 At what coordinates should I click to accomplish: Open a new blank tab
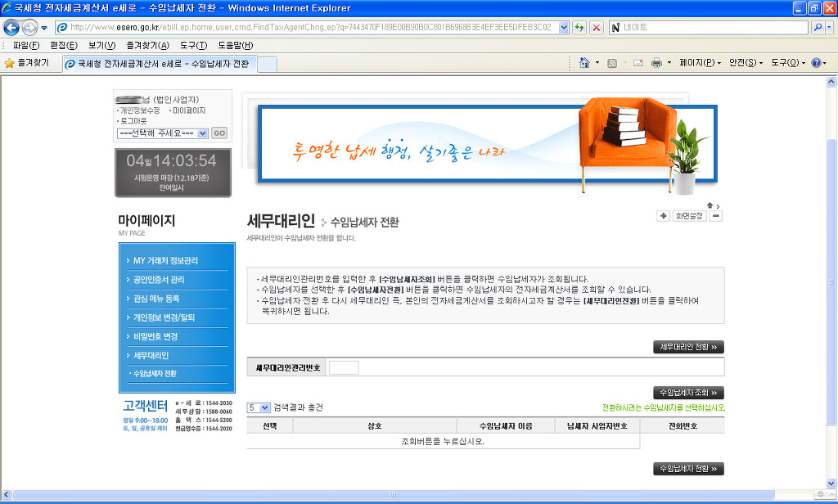coord(268,64)
